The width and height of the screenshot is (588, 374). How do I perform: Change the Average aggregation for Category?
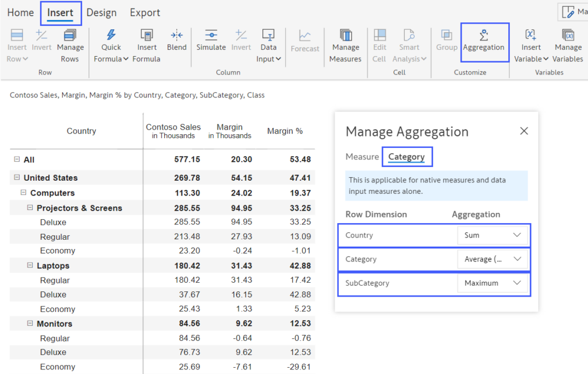coord(493,259)
